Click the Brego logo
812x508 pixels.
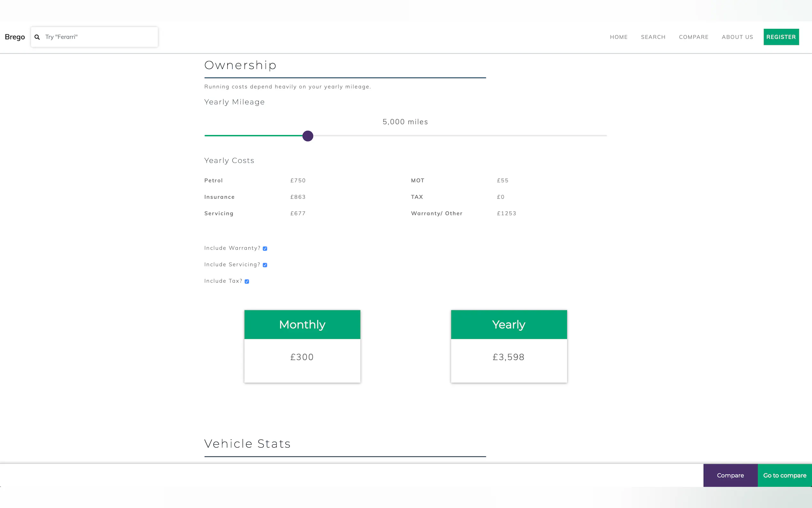tap(15, 37)
